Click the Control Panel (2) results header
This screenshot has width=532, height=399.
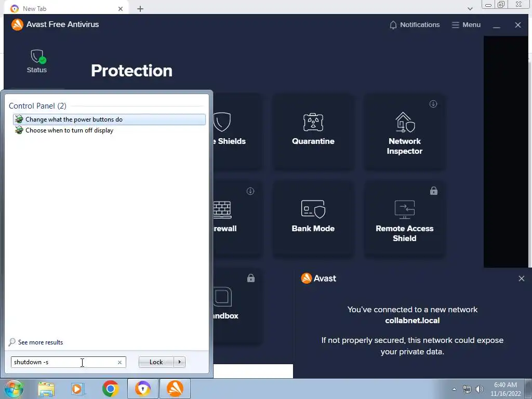[x=37, y=106]
